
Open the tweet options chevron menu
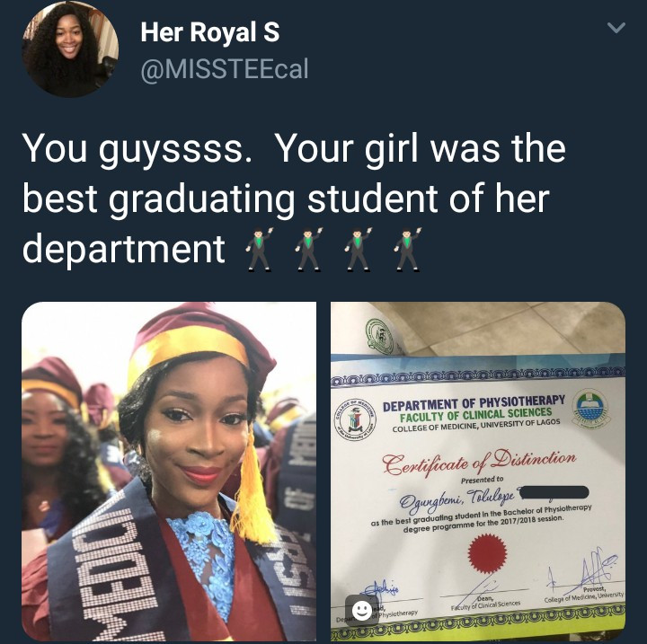616,28
